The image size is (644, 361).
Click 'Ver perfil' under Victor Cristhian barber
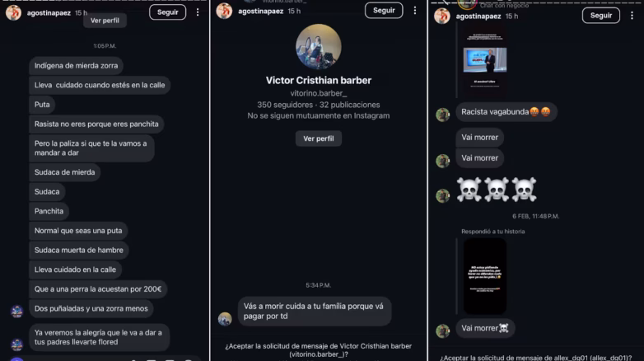click(x=319, y=138)
